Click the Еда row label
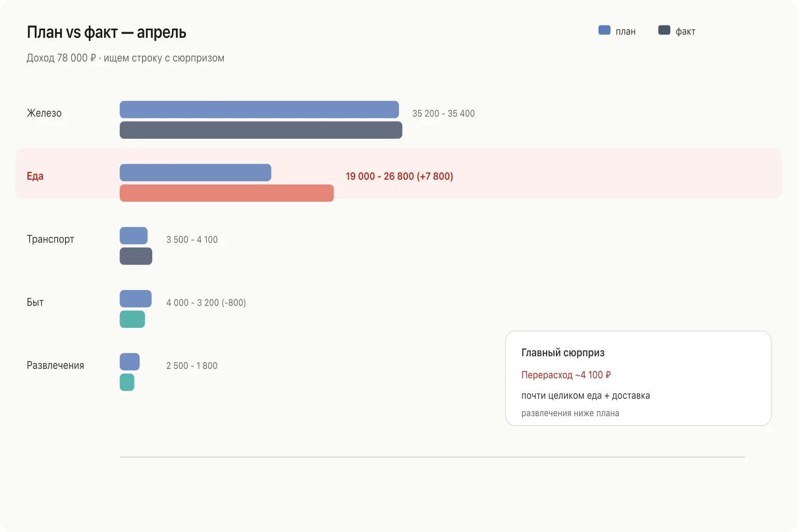798x532 pixels. click(x=35, y=176)
